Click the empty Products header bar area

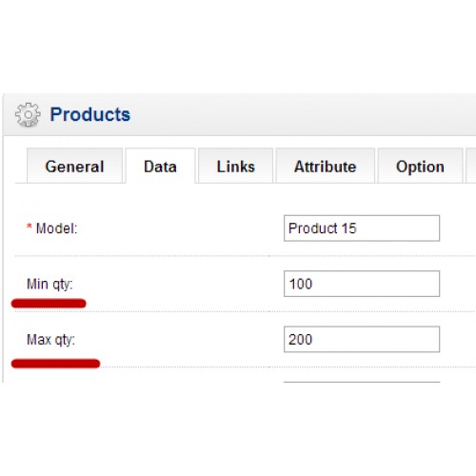tap(302, 114)
